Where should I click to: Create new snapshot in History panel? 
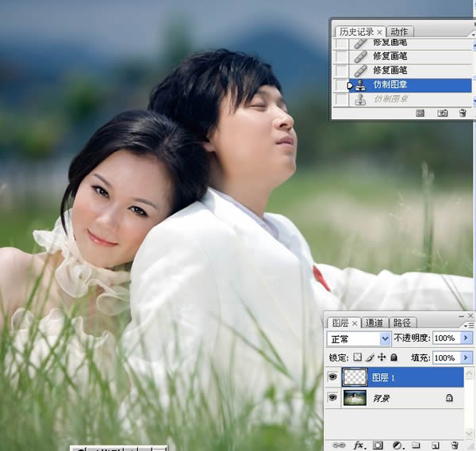click(442, 113)
